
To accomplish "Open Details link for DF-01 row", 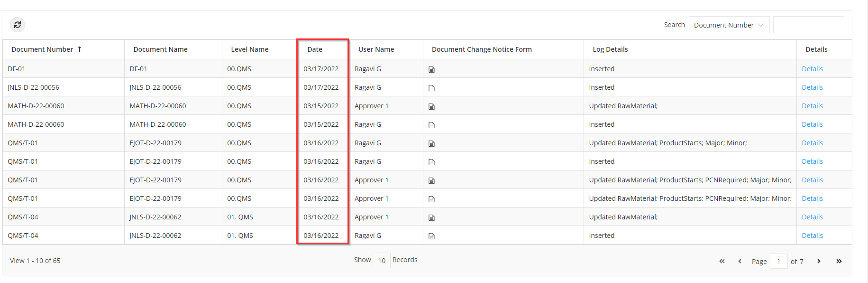I will click(812, 69).
